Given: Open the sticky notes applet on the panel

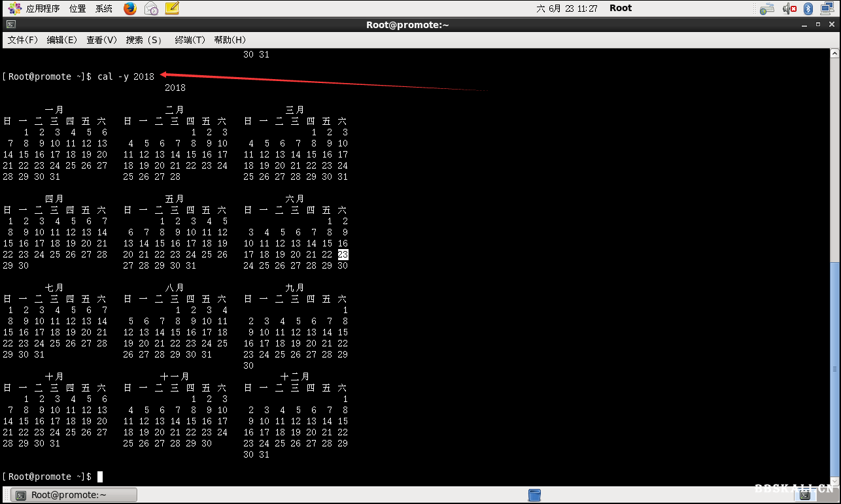Looking at the screenshot, I should pos(172,8).
